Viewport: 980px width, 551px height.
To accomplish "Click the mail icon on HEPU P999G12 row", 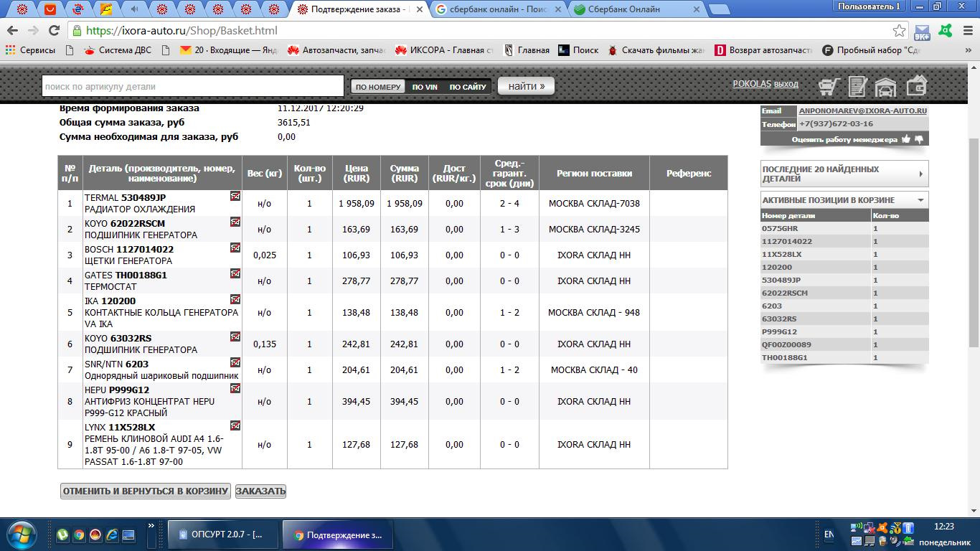I will pyautogui.click(x=235, y=388).
